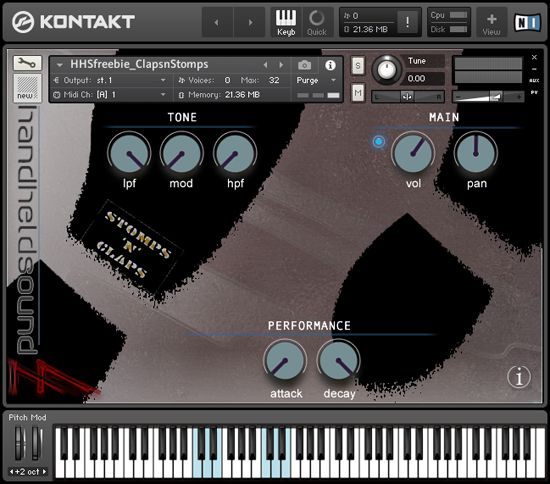The image size is (550, 484).
Task: Click the new instrument icon thumbnail
Action: tap(27, 88)
